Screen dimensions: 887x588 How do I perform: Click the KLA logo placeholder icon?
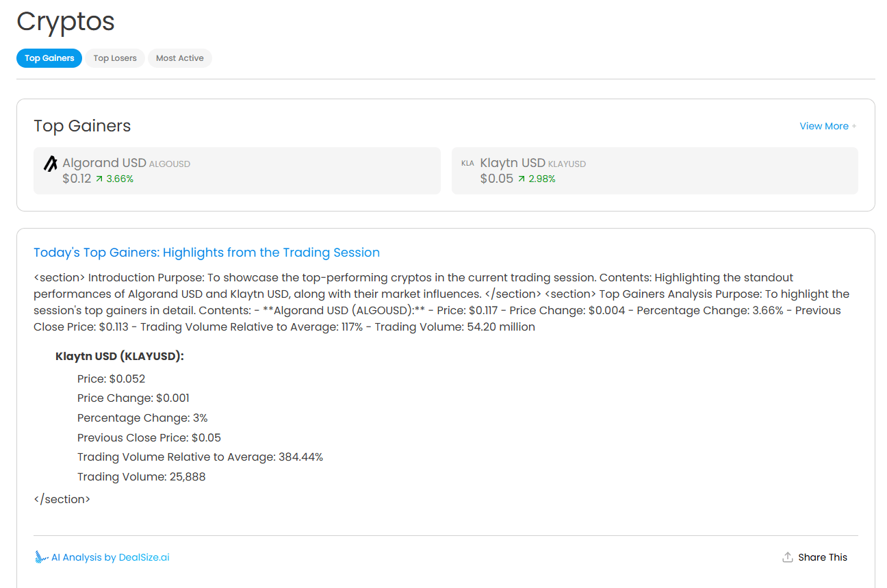tap(467, 164)
